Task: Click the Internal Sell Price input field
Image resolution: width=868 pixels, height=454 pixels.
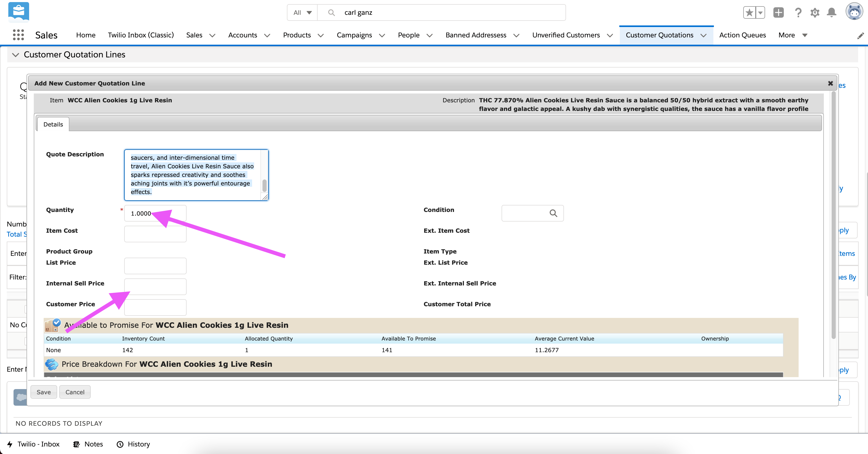Action: point(155,287)
